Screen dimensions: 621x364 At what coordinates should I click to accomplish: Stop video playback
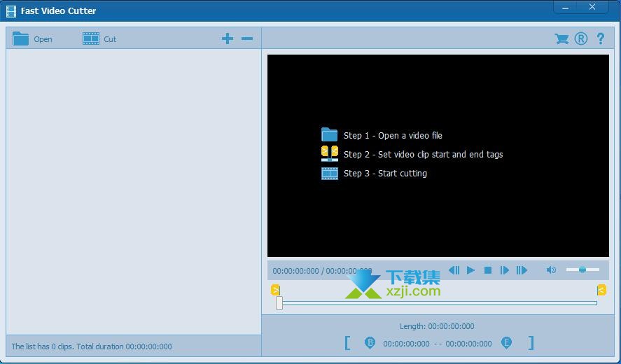488,270
